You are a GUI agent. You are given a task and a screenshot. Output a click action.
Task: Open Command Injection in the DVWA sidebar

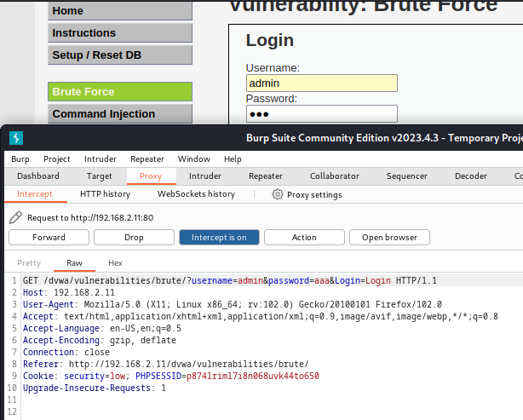click(x=120, y=114)
